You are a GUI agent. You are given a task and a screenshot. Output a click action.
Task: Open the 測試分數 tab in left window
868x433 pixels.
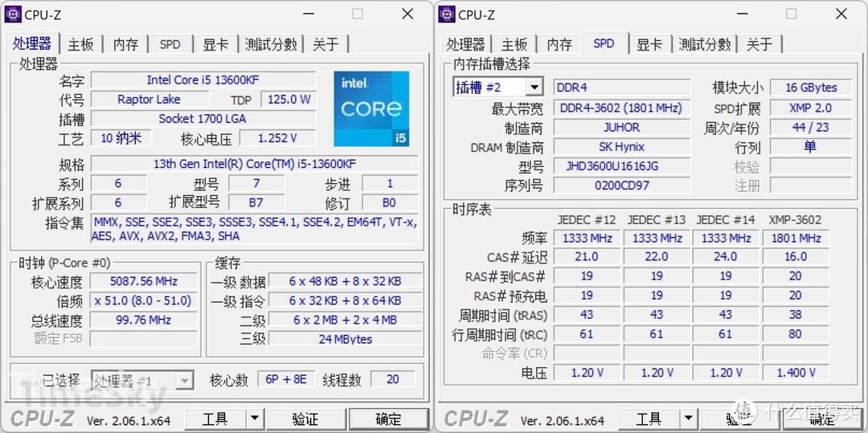272,44
